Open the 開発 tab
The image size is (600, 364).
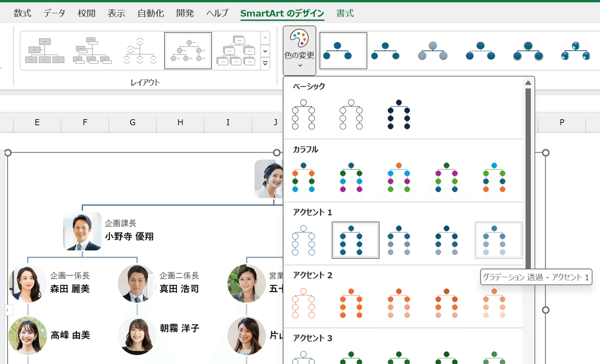[185, 13]
